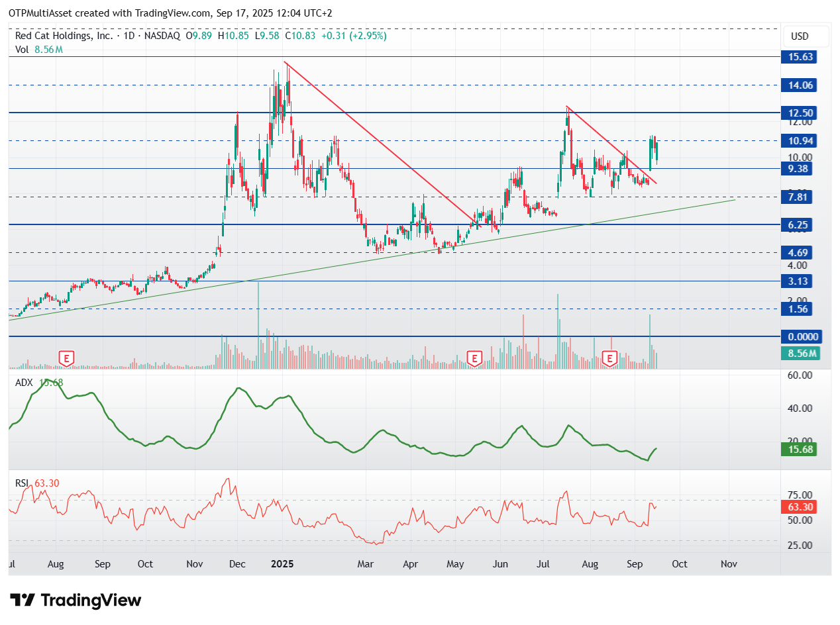The width and height of the screenshot is (840, 625).
Task: Click the earnings E marker in mid-August 2025
Action: pyautogui.click(x=610, y=358)
